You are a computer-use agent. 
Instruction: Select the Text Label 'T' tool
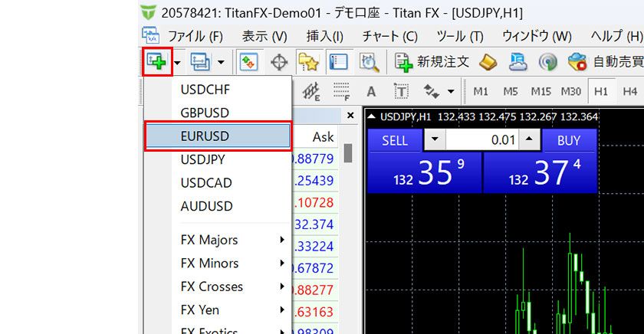(401, 91)
